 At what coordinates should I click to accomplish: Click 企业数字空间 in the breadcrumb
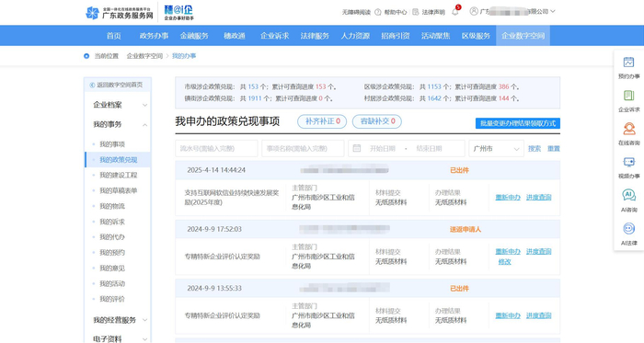[144, 56]
